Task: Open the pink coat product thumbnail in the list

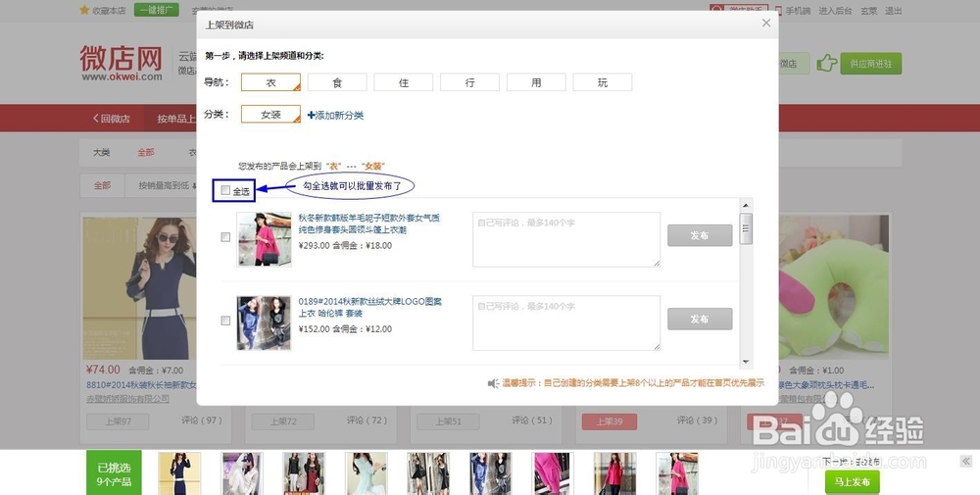Action: (264, 239)
